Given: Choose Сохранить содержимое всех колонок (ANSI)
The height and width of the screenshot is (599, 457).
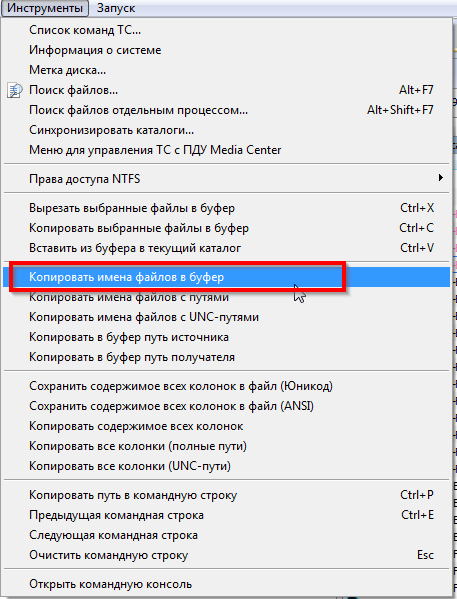Looking at the screenshot, I should (226, 406).
